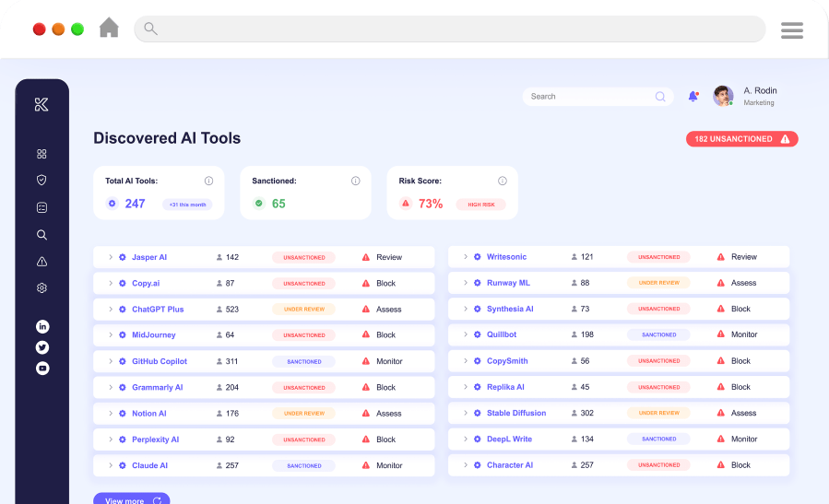Click the 182 Unsanctioned alert badge

pos(741,139)
